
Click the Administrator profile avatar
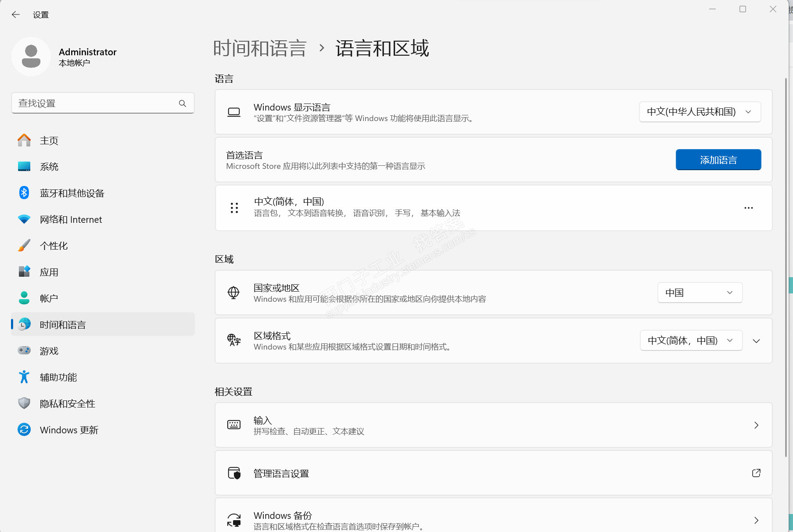[x=31, y=57]
